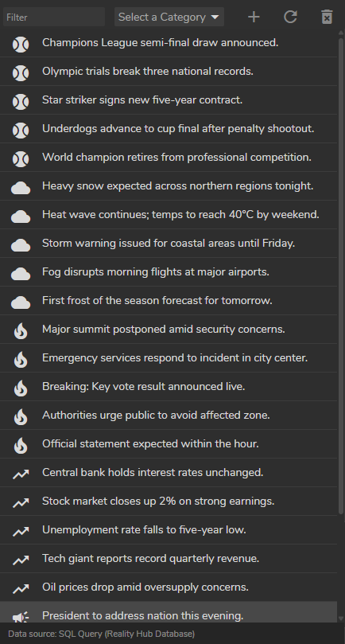This screenshot has height=644, width=345.
Task: Select Stock market closes up 2% headline
Action: (169, 502)
